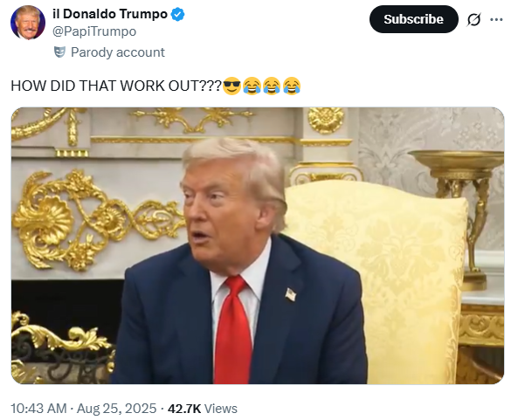Click the last laughing-crying emoji
This screenshot has width=518, height=420.
coord(292,86)
